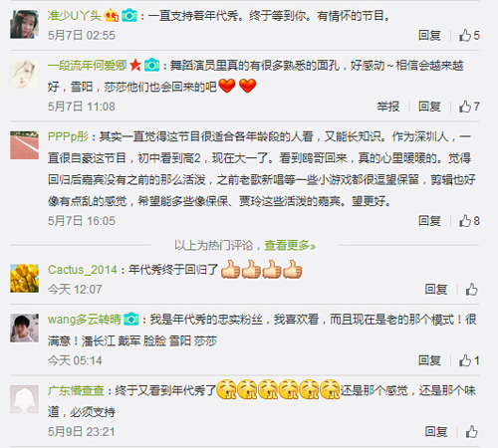
Task: Open 查看更多 to see more hot comments
Action: point(290,246)
